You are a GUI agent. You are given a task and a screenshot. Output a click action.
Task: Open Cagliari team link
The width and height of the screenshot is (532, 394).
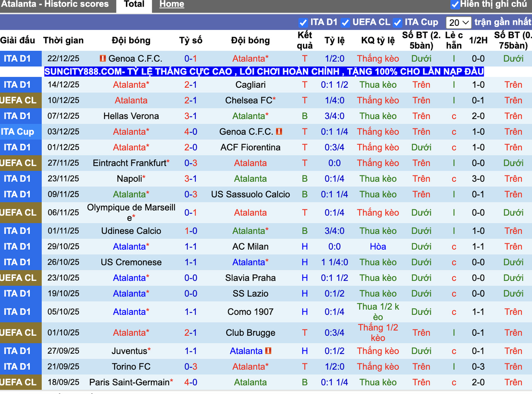pyautogui.click(x=250, y=85)
